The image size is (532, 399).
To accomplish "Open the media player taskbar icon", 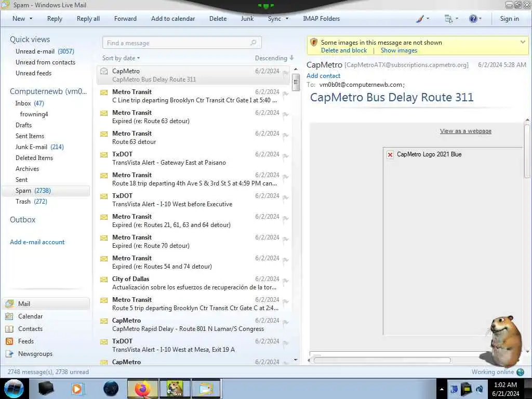I will pos(77,389).
